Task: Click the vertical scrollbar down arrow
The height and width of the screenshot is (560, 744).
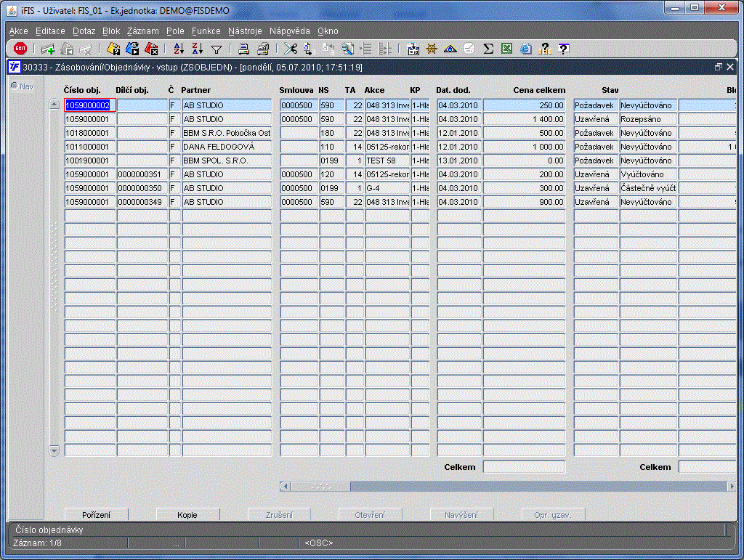Action: (54, 450)
